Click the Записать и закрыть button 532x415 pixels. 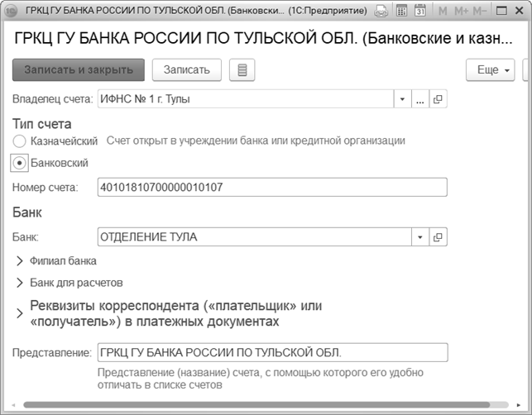[x=79, y=69]
